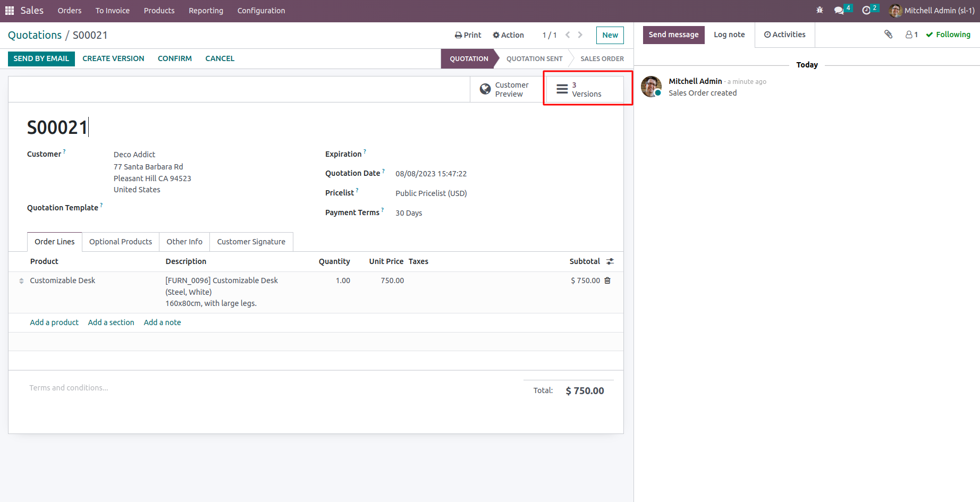Open the Reporting menu
This screenshot has height=502, width=980.
(206, 11)
